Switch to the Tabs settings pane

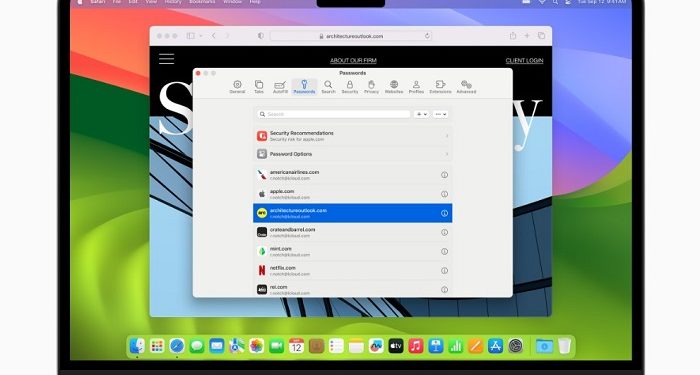click(259, 87)
